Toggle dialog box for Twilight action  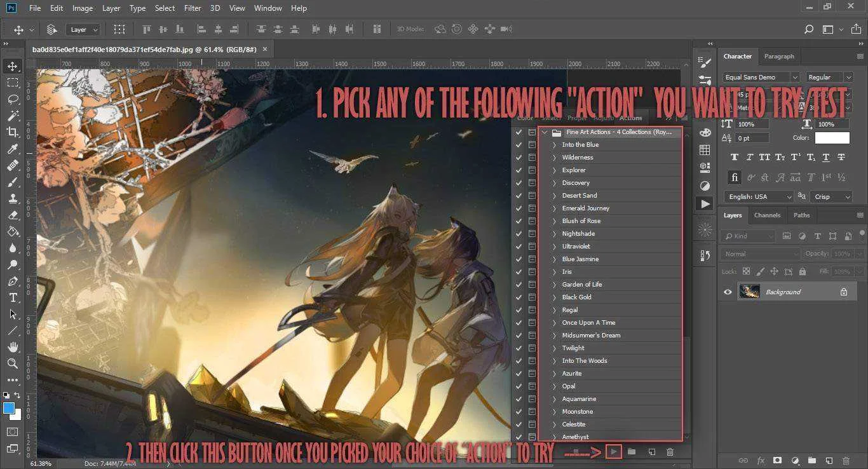(532, 348)
